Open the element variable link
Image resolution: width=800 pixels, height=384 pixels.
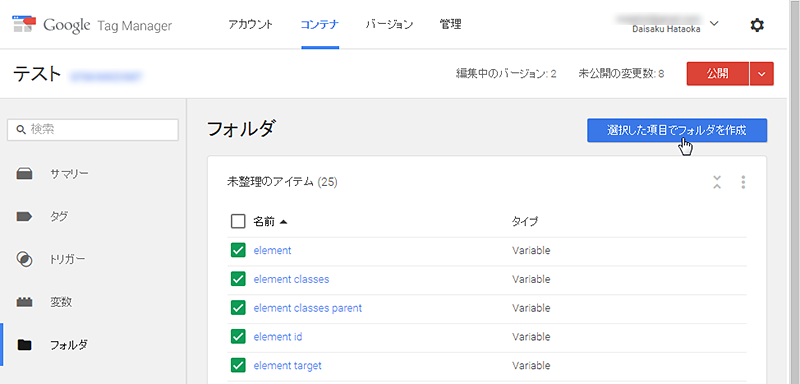(x=272, y=250)
